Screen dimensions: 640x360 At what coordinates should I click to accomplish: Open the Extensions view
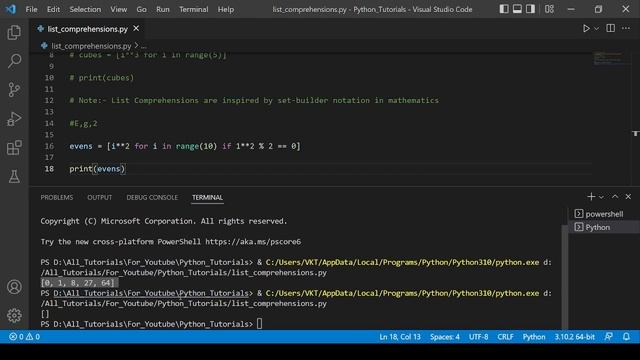click(x=14, y=148)
